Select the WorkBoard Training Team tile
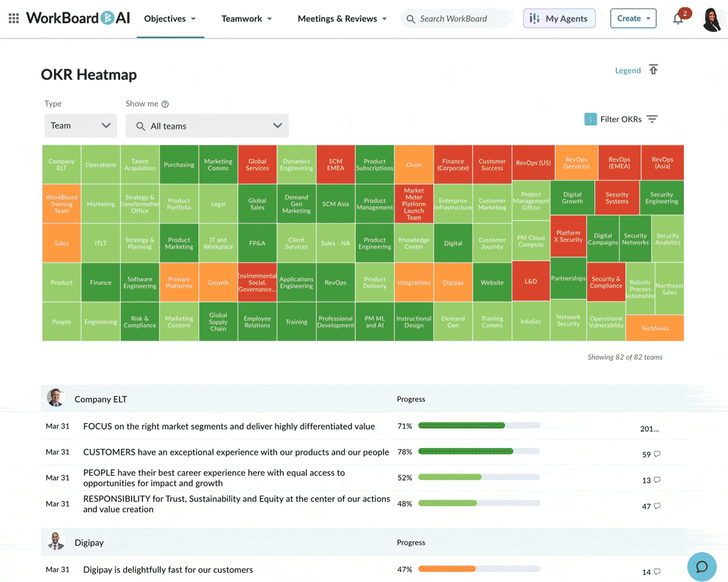This screenshot has width=728, height=582. click(x=61, y=204)
